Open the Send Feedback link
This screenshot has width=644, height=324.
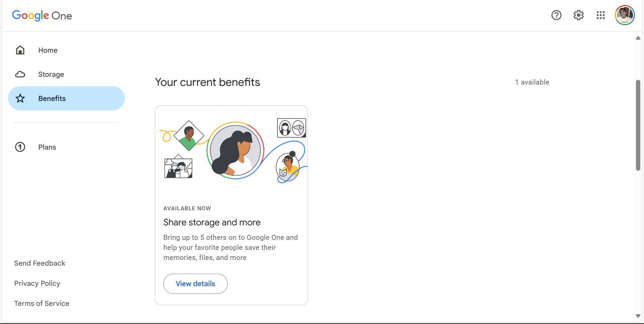click(x=40, y=263)
